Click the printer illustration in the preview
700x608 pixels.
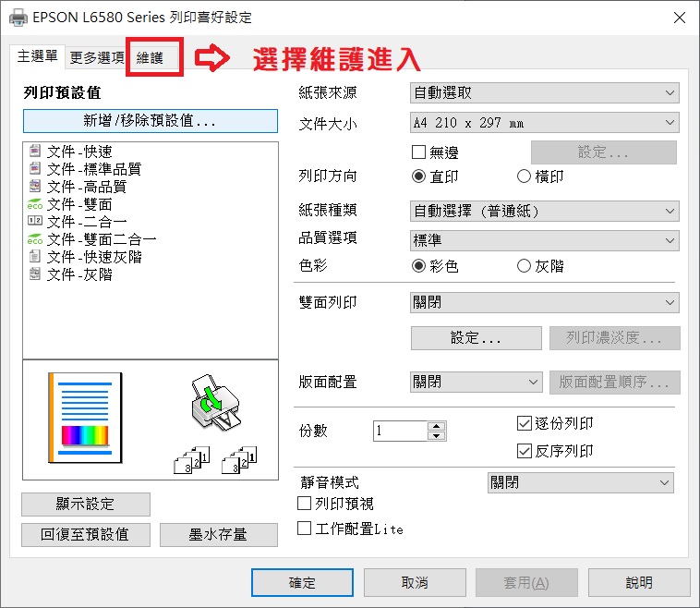coord(215,403)
